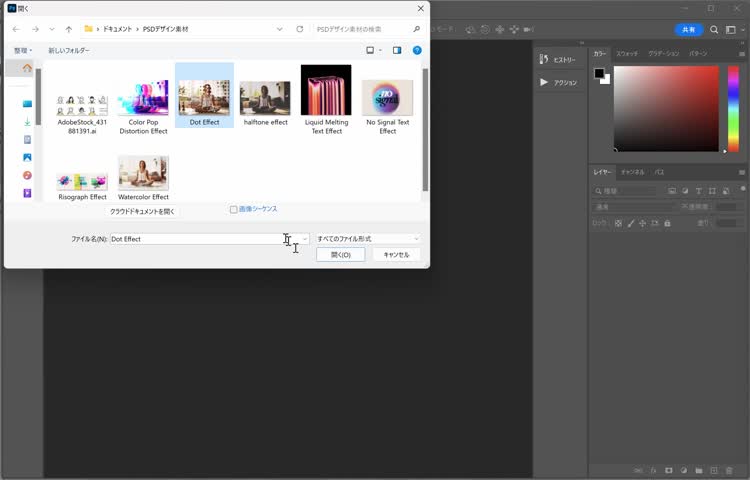Viewport: 750px width, 480px height.
Task: Expand the file name history dropdown
Action: 305,239
